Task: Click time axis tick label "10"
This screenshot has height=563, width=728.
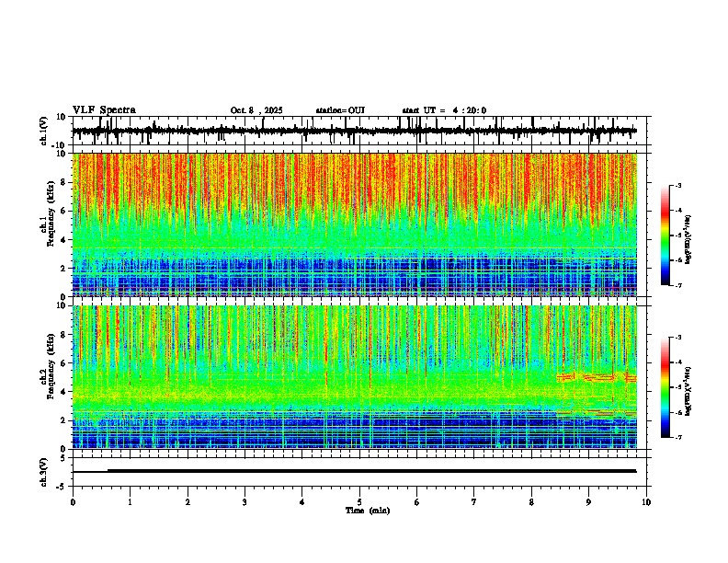Action: (x=646, y=502)
